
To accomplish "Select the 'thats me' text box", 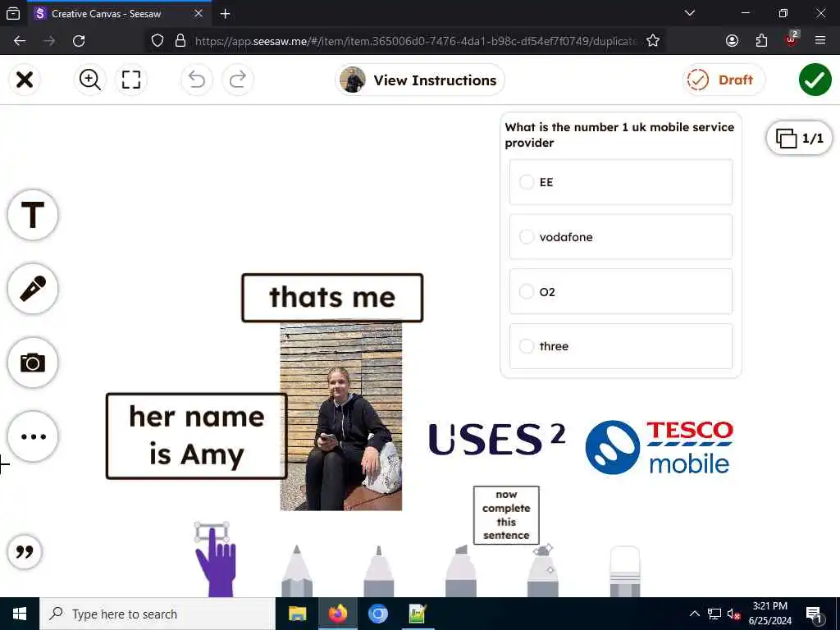I will click(x=332, y=298).
